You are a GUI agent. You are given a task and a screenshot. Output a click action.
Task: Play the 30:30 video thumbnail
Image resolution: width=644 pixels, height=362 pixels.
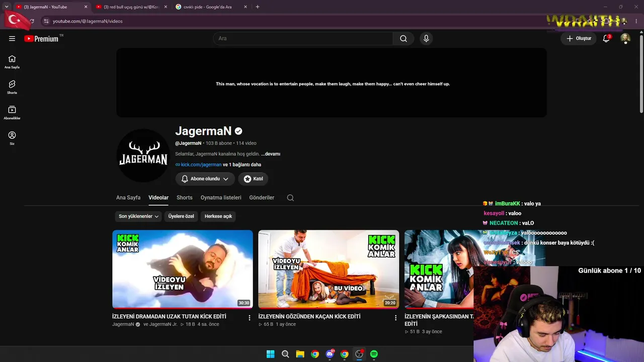pos(183,269)
